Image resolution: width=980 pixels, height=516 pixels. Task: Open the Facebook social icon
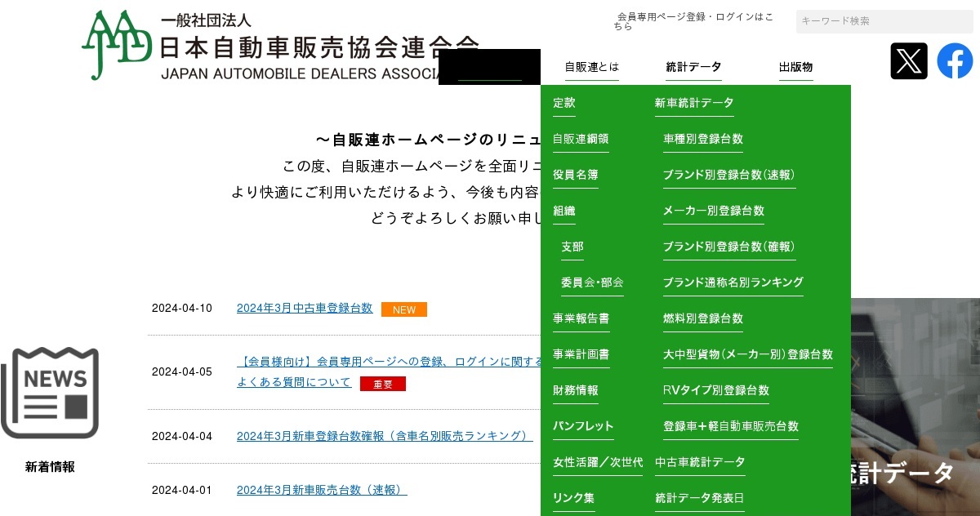955,61
